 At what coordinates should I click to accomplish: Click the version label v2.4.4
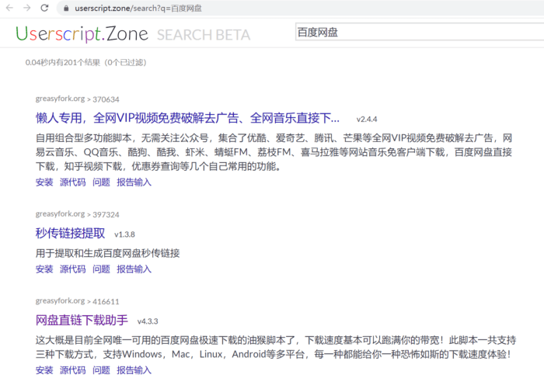(367, 120)
